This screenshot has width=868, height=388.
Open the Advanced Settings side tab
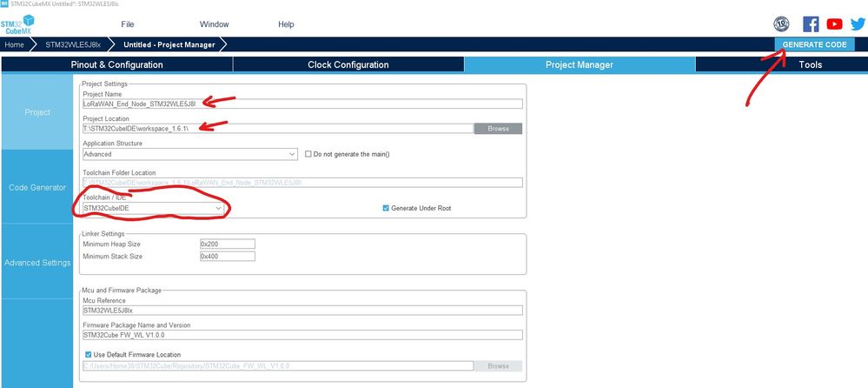tap(37, 263)
